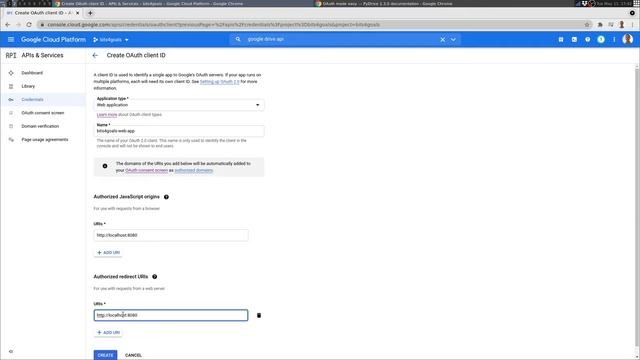640x360 pixels.
Task: Add URI under Authorized redirect URIs
Action: pyautogui.click(x=108, y=333)
